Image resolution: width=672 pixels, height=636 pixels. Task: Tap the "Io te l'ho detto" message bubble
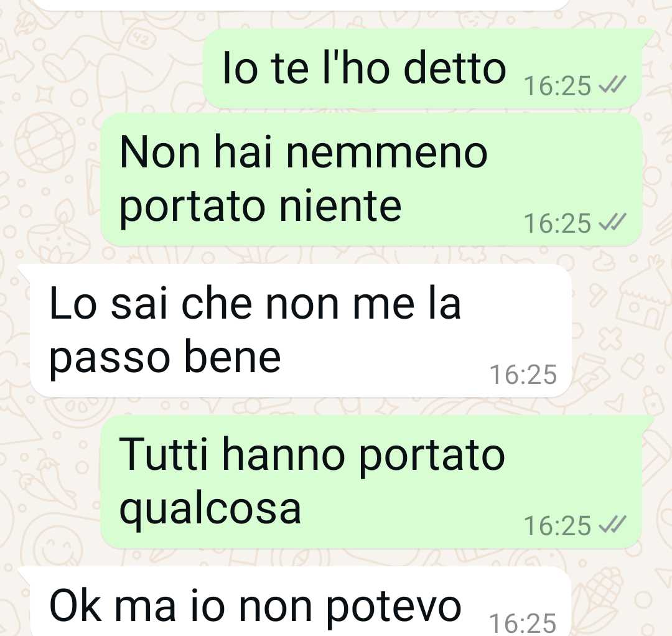tap(422, 68)
